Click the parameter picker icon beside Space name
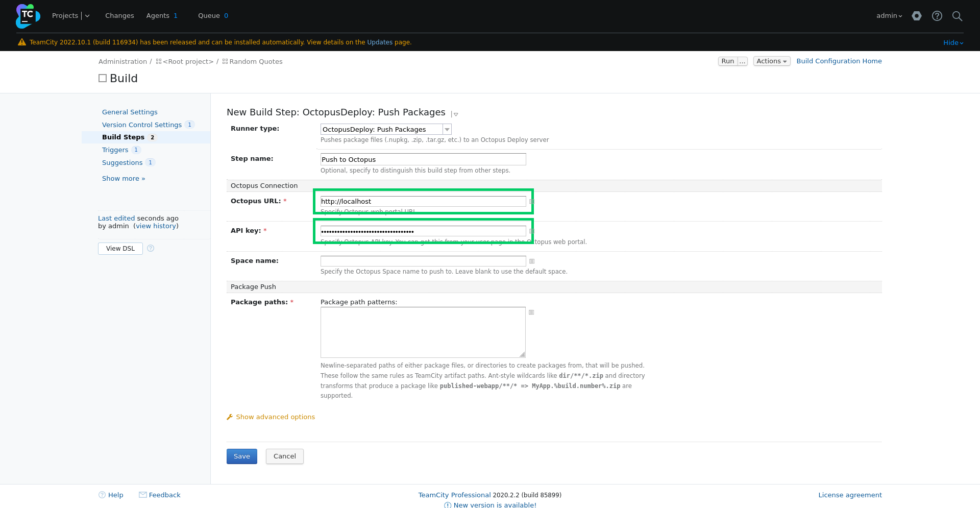 [532, 261]
